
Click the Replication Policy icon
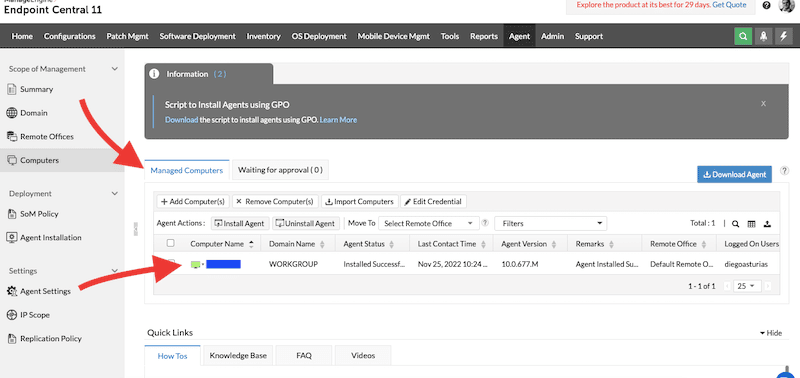(12, 338)
